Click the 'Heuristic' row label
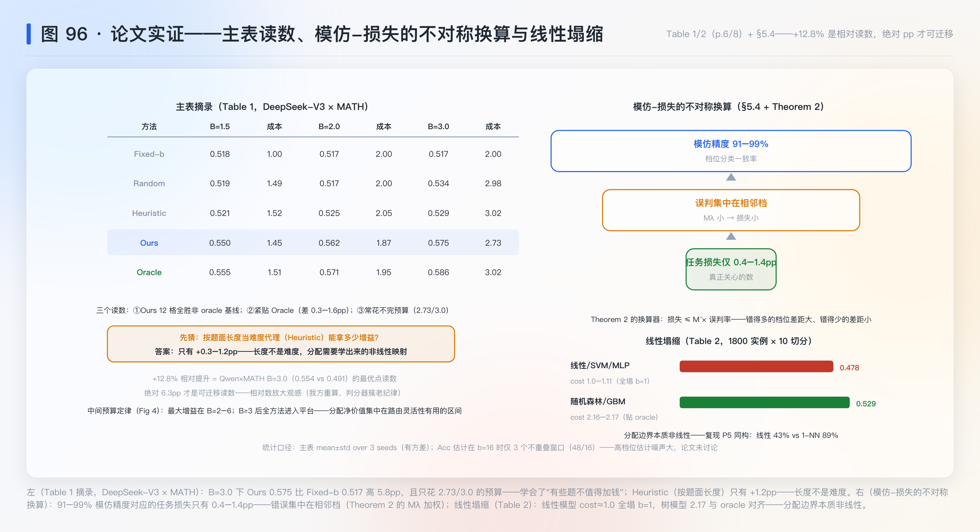 click(x=149, y=213)
